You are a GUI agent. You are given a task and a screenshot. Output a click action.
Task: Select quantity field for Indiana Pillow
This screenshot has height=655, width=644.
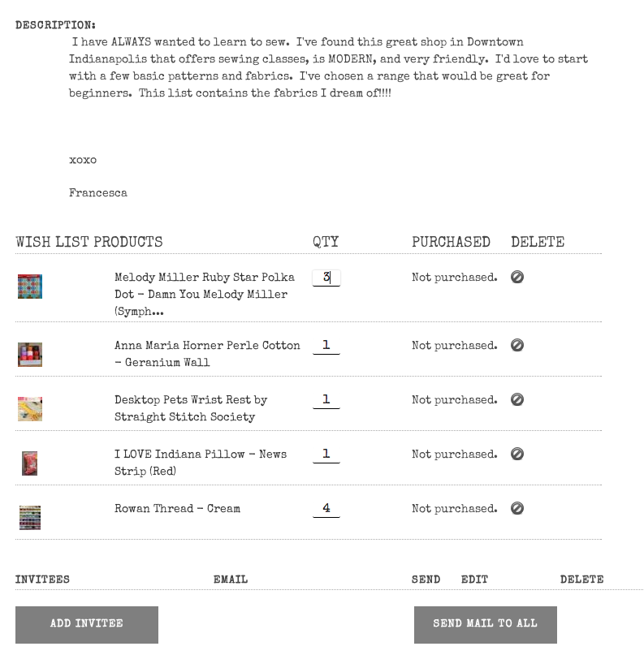(326, 455)
